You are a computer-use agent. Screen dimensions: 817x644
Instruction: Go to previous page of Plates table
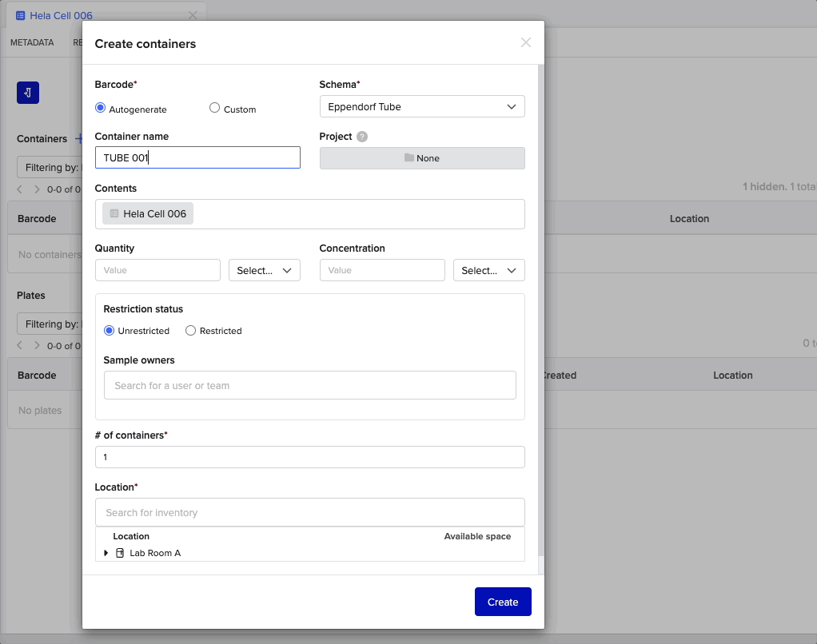pyautogui.click(x=20, y=346)
